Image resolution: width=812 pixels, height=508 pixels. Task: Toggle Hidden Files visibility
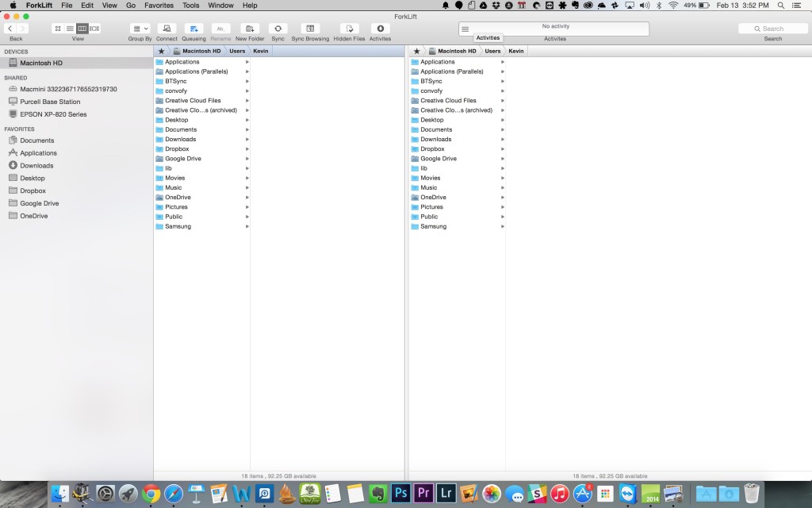[349, 29]
